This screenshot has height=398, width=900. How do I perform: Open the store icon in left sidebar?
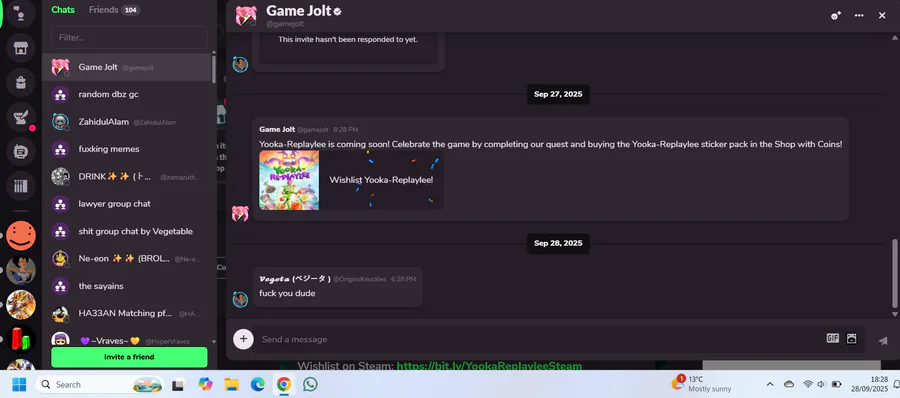click(21, 48)
